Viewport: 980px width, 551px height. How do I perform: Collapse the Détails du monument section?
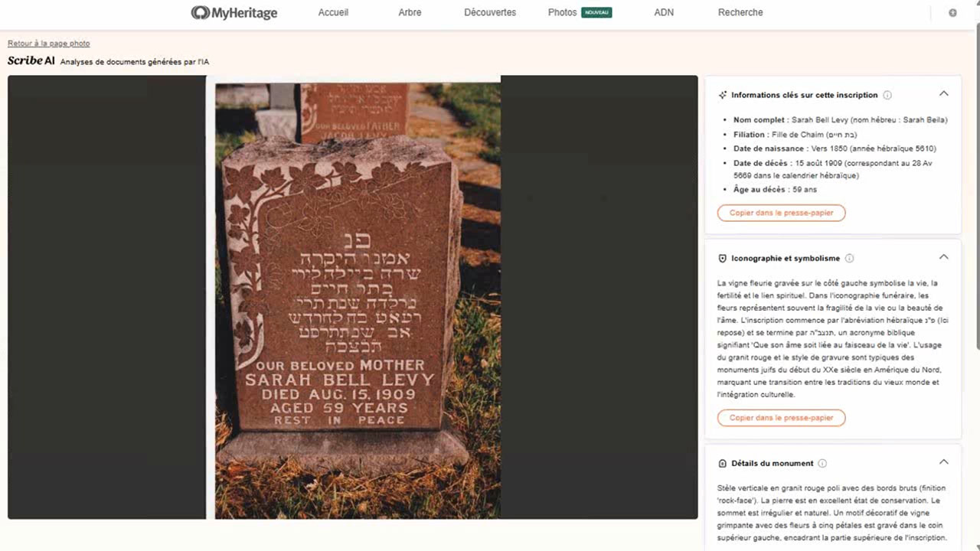[x=943, y=461]
